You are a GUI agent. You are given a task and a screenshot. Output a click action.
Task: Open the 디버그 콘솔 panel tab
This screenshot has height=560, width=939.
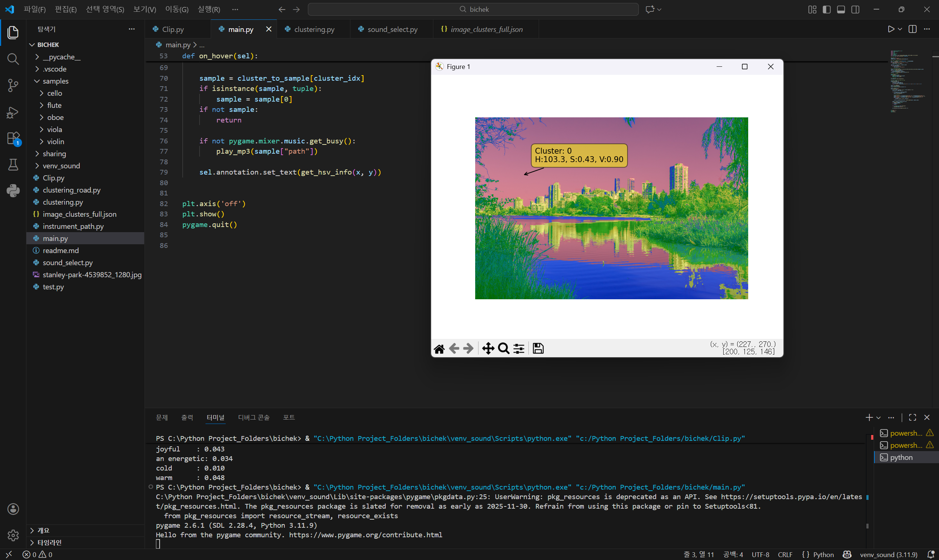tap(254, 417)
